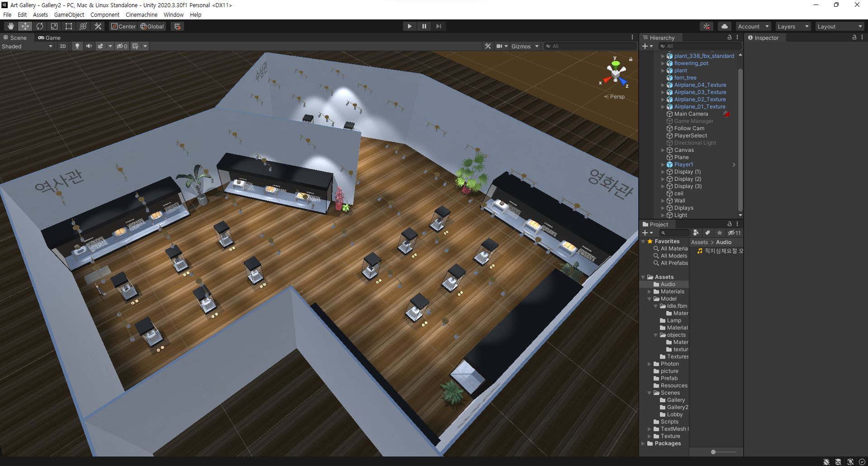Click the Play button
Viewport: 868px width, 466px height.
pyautogui.click(x=409, y=26)
